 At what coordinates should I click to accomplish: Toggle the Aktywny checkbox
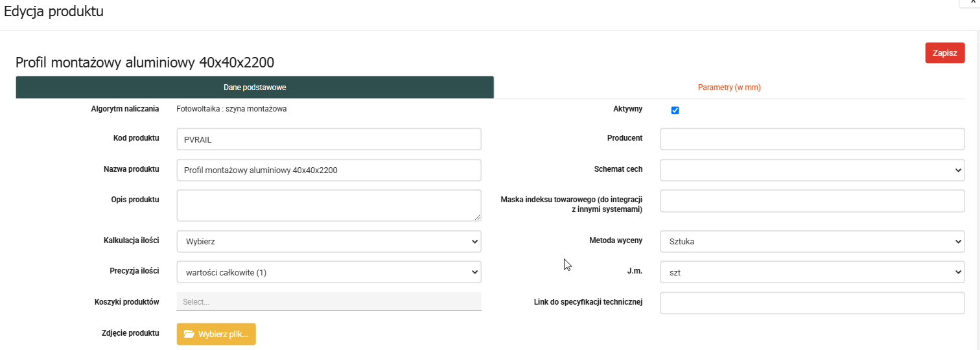click(675, 110)
